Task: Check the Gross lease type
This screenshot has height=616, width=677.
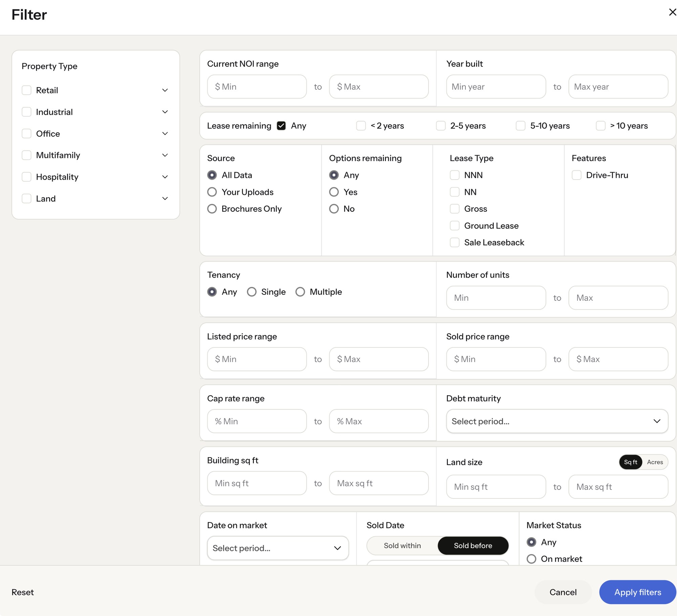Action: [x=455, y=209]
